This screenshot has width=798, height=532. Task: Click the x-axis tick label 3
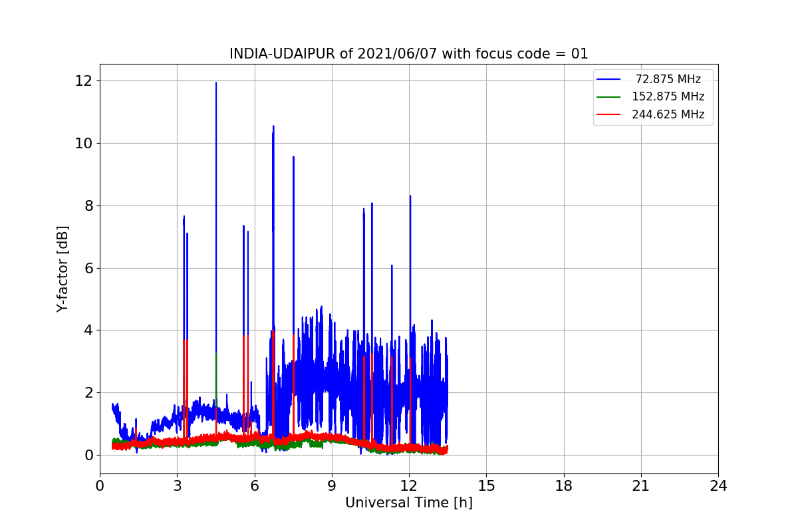[177, 486]
